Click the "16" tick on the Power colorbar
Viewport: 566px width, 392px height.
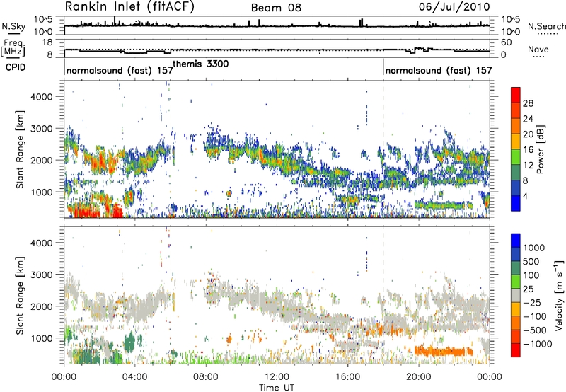(x=528, y=150)
